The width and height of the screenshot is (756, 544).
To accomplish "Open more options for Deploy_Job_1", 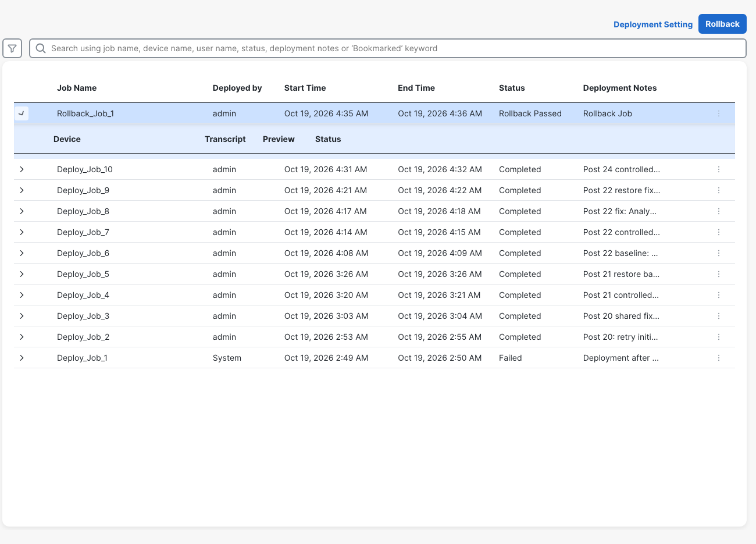I will pyautogui.click(x=719, y=358).
